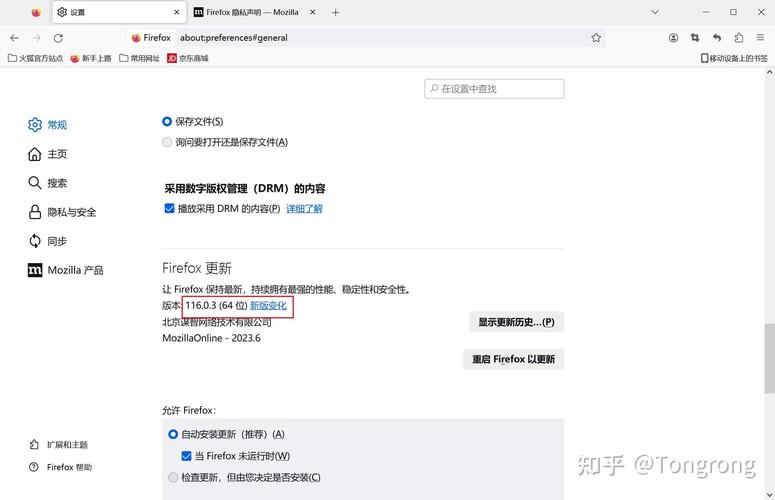The image size is (775, 500).
Task: Open 新手上路 bookmark
Action: (90, 58)
